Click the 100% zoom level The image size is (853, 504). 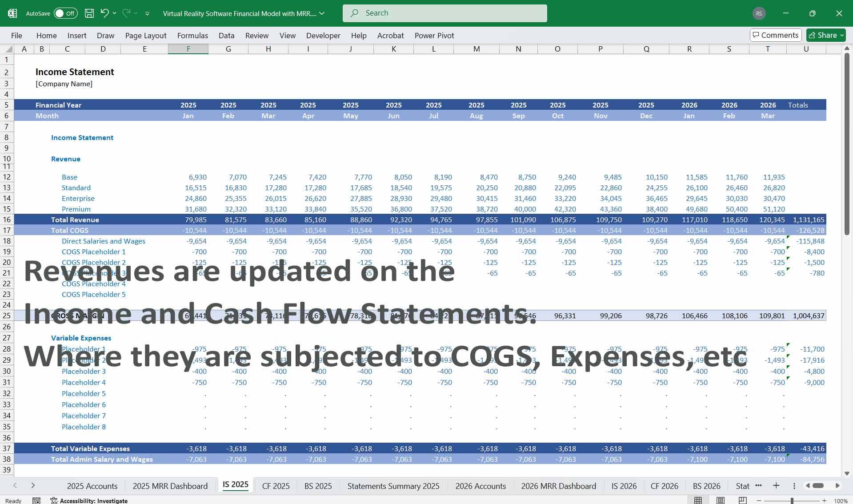tap(840, 500)
